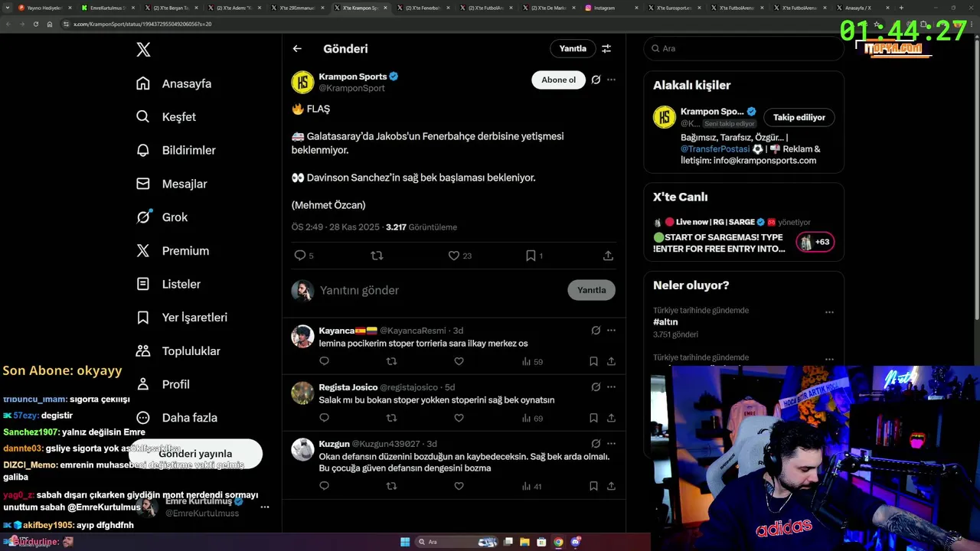This screenshot has height=551, width=980.
Task: Open Krampon Sports profile avatar
Action: tap(303, 82)
